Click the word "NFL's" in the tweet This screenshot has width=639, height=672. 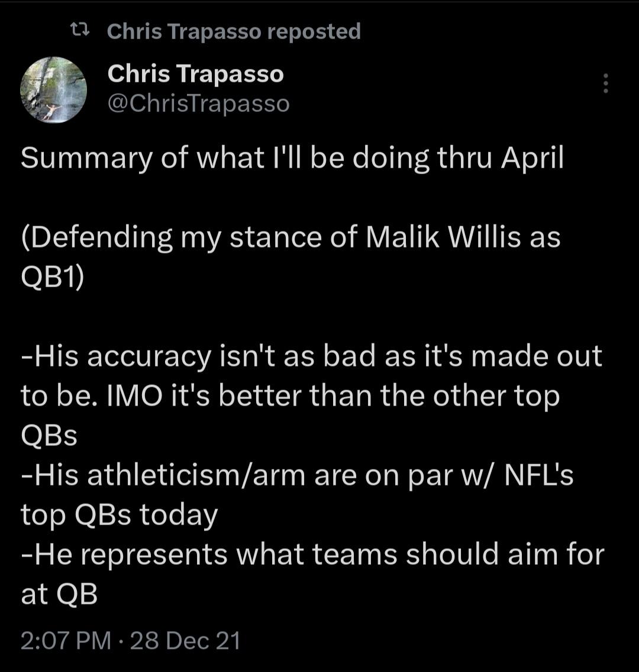pos(538,475)
